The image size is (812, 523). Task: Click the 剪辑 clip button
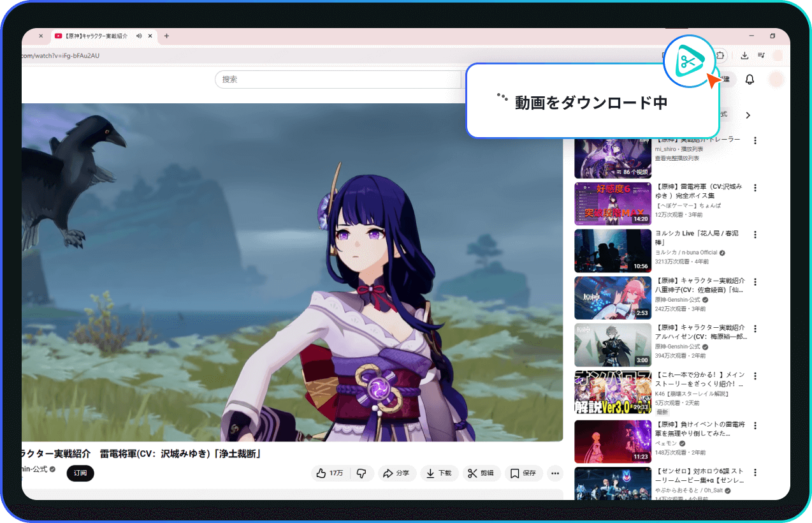coord(481,473)
